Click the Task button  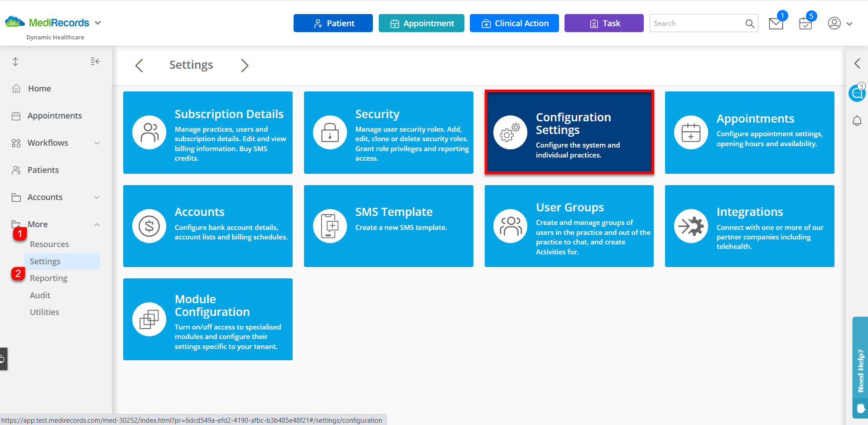pyautogui.click(x=604, y=23)
